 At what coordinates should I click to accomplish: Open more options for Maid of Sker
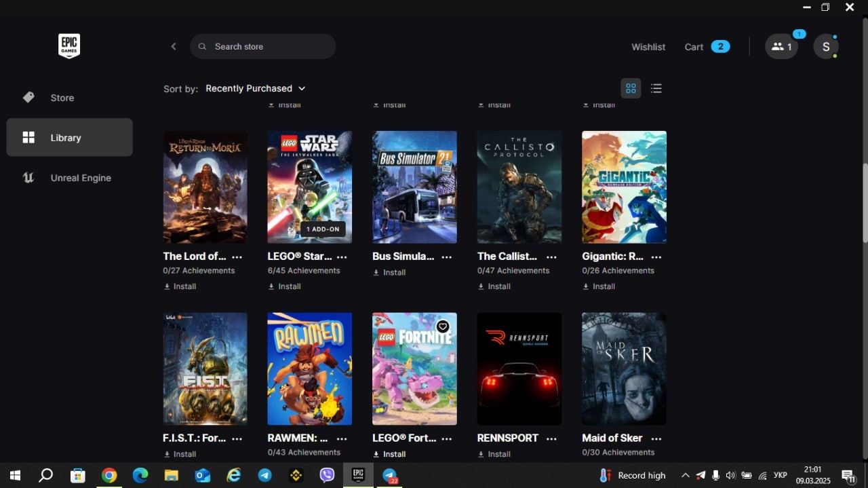tap(656, 438)
